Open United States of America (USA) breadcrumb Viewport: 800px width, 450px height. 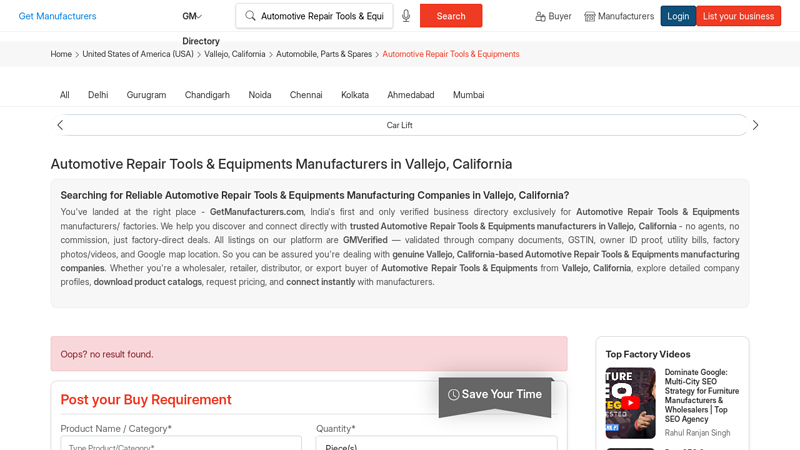click(x=138, y=54)
